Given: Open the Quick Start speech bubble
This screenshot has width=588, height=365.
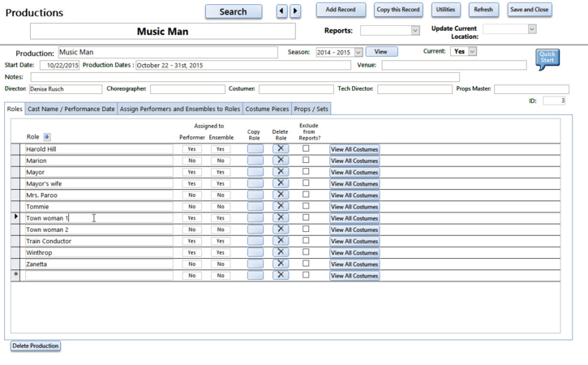Looking at the screenshot, I should click(x=547, y=58).
